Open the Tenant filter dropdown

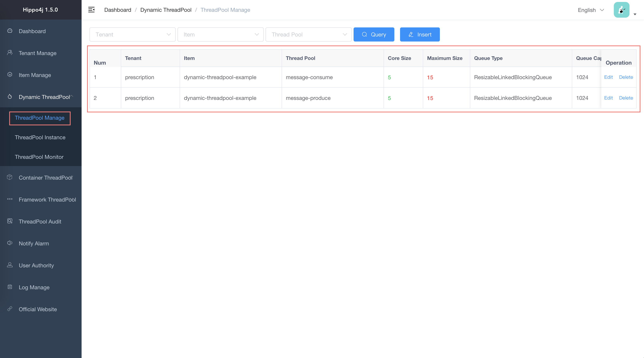132,34
